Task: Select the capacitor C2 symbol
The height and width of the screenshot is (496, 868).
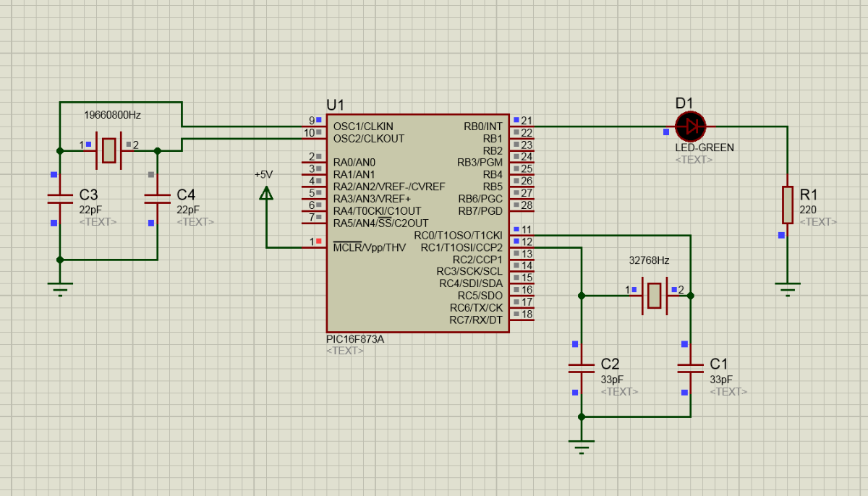Action: click(582, 368)
